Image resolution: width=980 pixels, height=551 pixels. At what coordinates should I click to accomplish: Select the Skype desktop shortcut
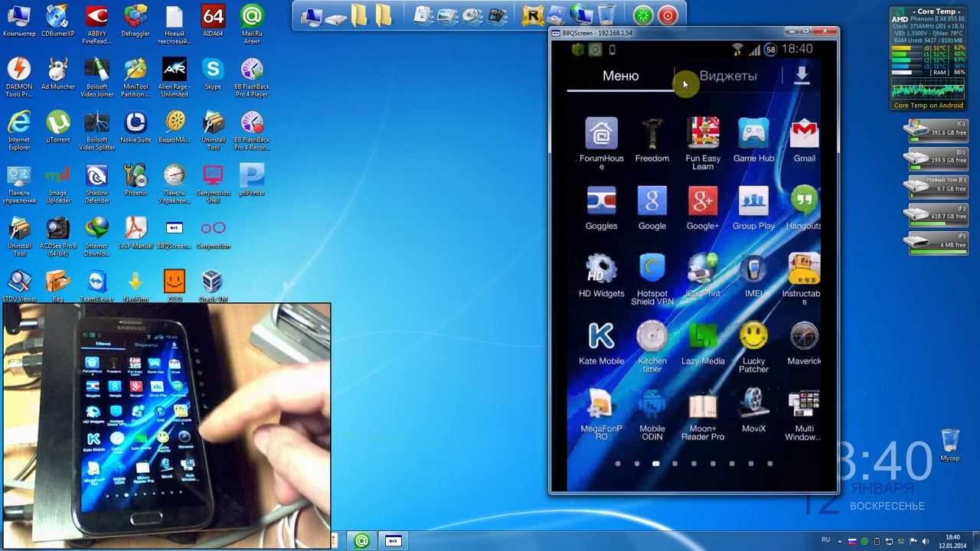point(213,74)
